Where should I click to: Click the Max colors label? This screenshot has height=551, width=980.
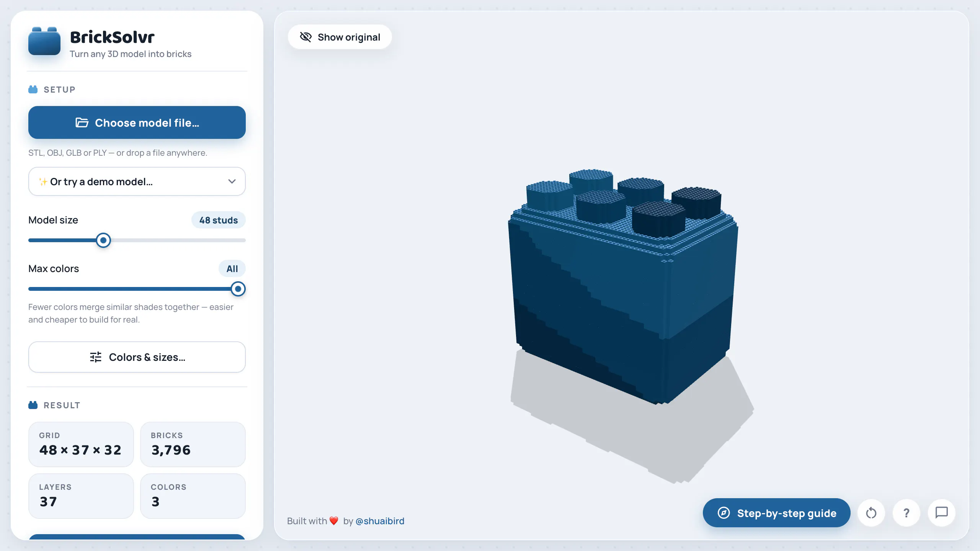click(54, 269)
